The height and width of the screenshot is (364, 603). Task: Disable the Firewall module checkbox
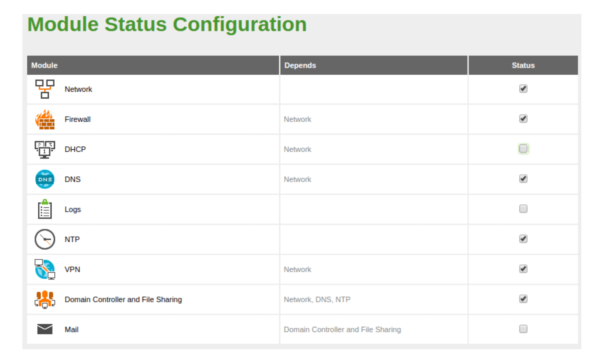[523, 119]
